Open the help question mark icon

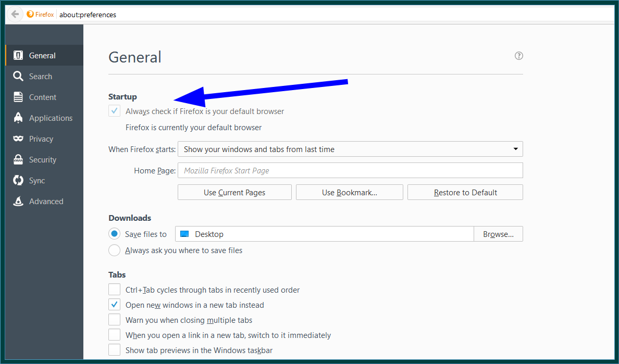[519, 56]
